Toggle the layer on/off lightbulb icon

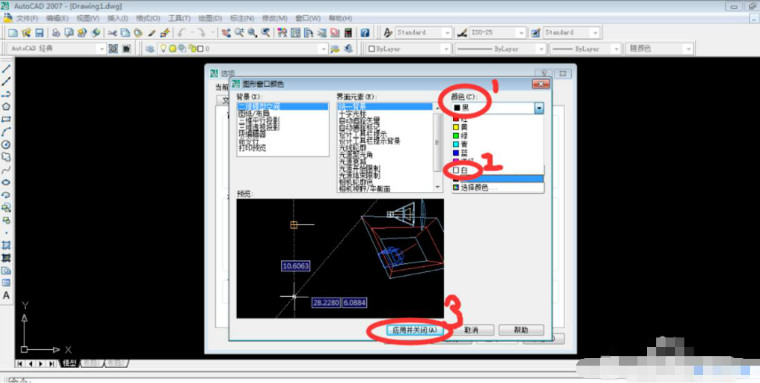[164, 49]
